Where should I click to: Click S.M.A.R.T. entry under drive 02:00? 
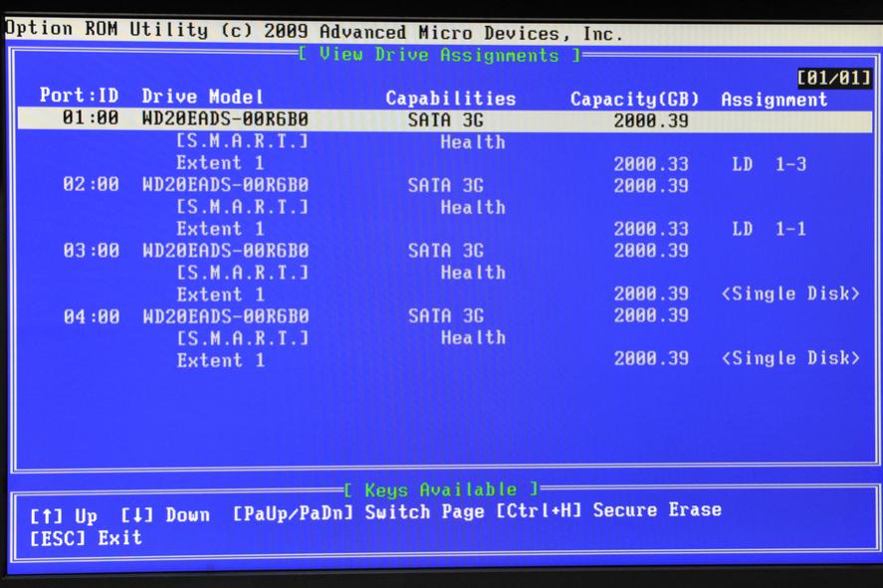pos(242,207)
